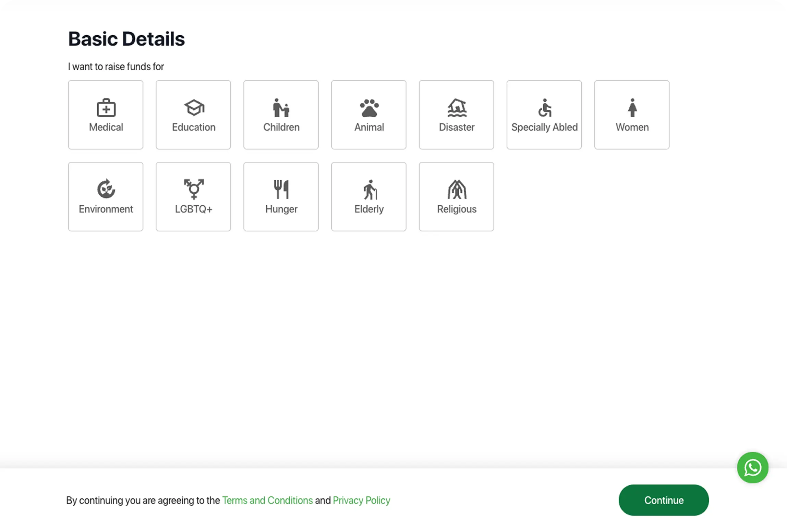Pick the Elderly person with cane icon
The width and height of the screenshot is (787, 532).
point(370,190)
